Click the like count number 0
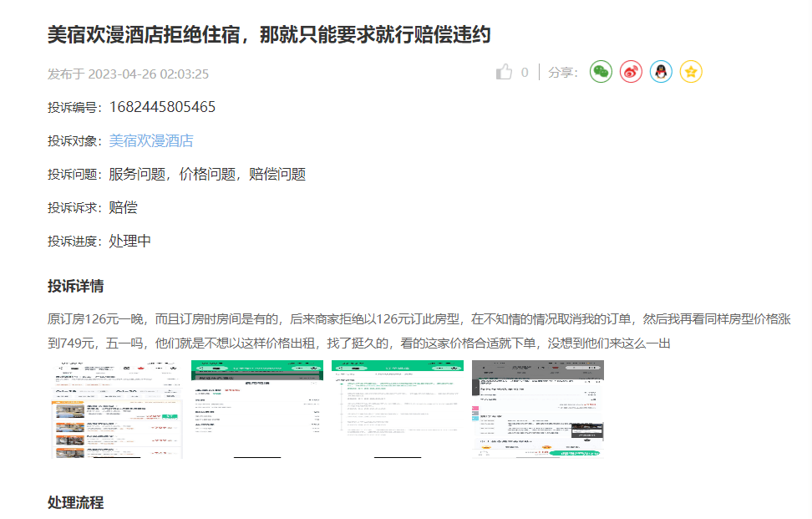This screenshot has width=812, height=519. click(x=525, y=73)
